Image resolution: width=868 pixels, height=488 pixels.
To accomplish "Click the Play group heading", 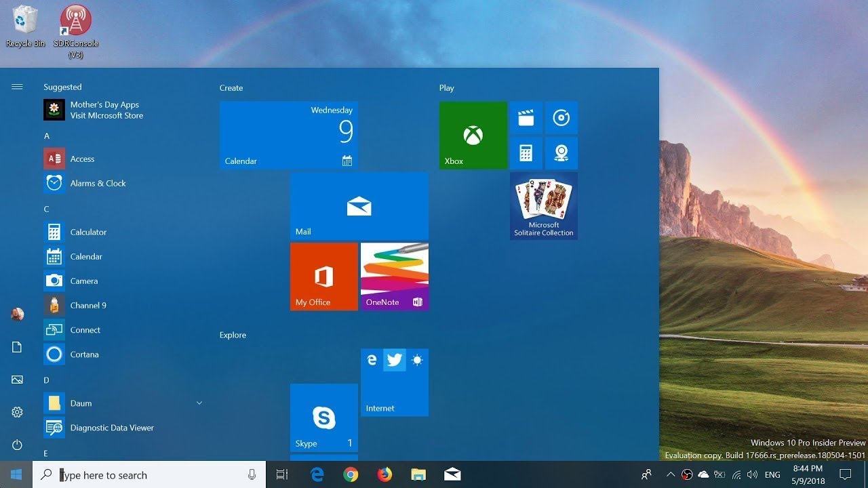I will (447, 88).
